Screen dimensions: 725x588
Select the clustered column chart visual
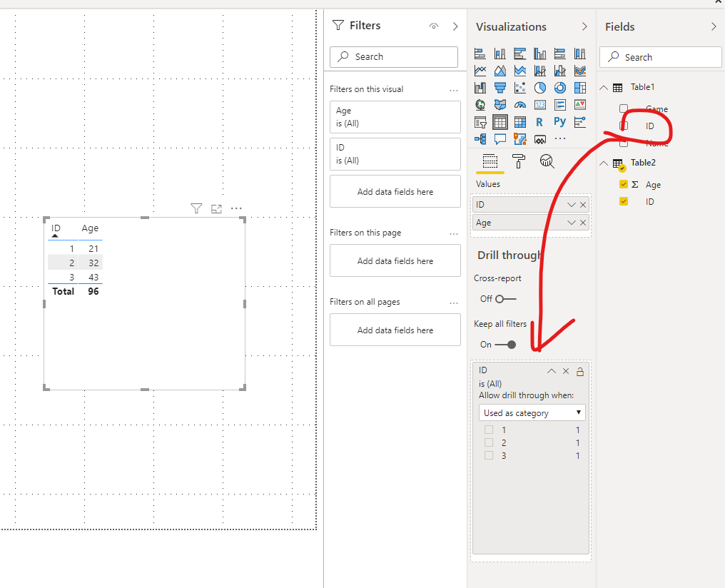539,54
